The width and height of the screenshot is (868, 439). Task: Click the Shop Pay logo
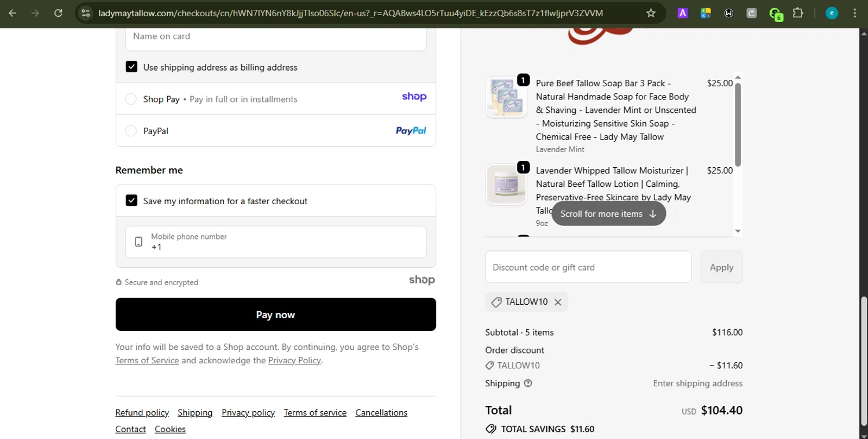pyautogui.click(x=414, y=97)
